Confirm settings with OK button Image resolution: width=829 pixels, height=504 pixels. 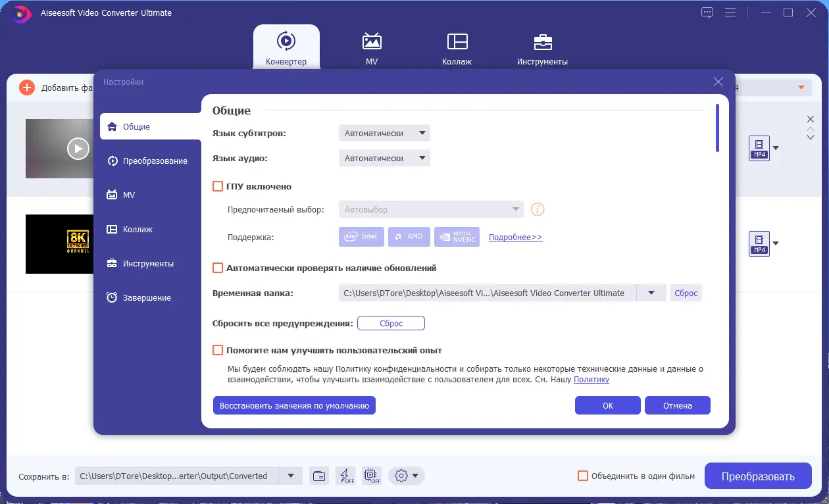(x=608, y=405)
